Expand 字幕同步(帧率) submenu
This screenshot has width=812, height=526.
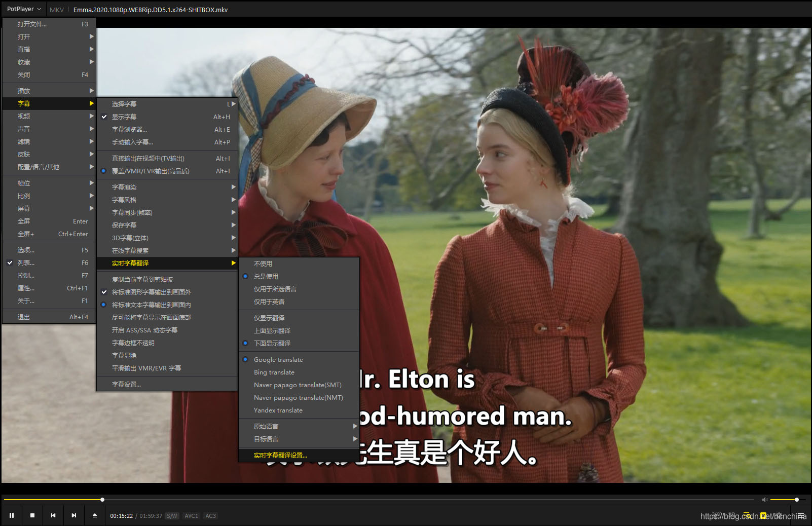(167, 212)
